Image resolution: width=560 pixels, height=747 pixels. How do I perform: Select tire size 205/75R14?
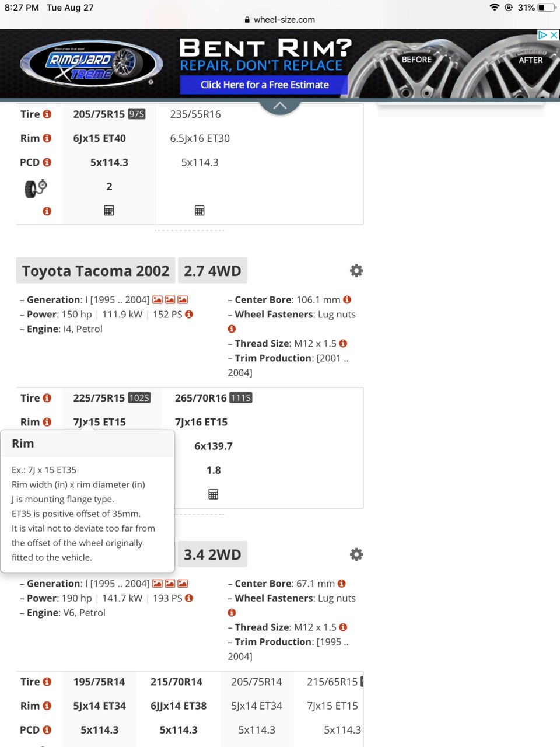coord(257,682)
